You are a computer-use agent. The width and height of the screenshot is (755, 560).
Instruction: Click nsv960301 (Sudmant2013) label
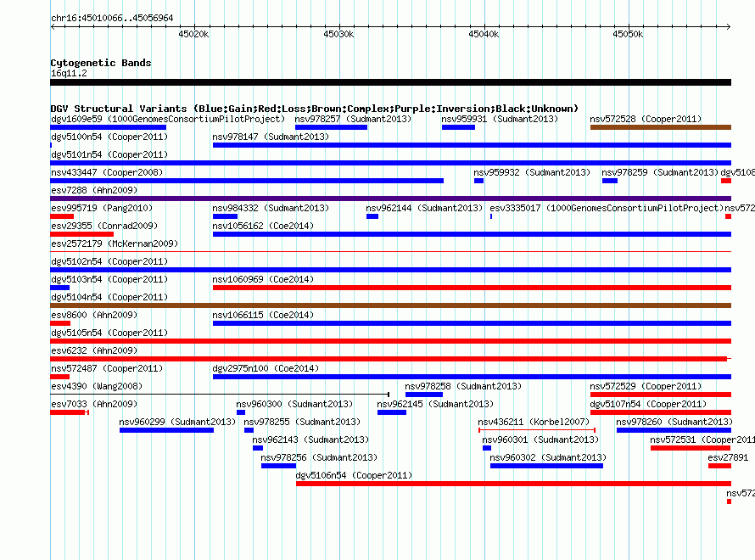(540, 440)
